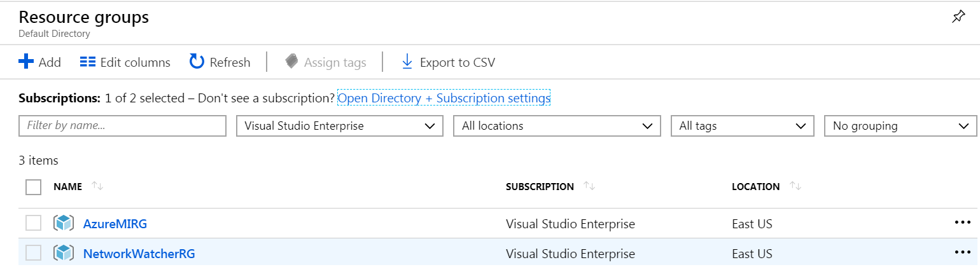Open the NetworkWatcherRG resource group
This screenshot has height=267, width=980.
139,254
